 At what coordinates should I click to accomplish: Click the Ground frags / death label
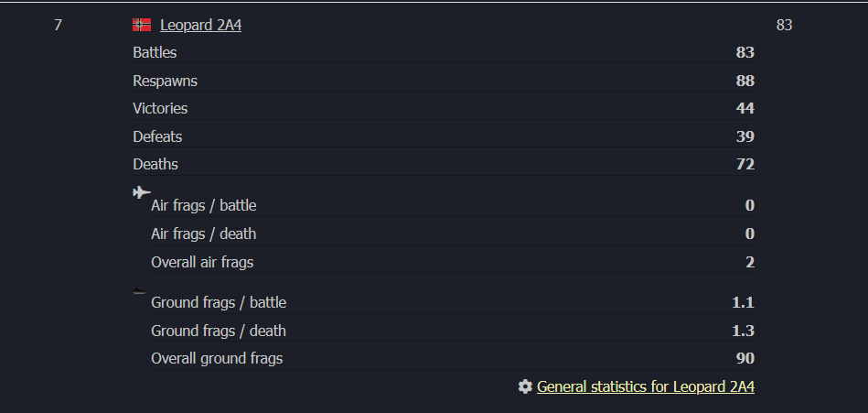coord(219,331)
